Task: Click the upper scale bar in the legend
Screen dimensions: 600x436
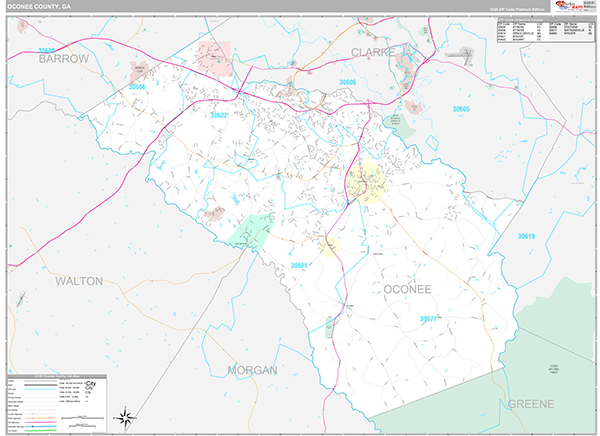Action: [x=82, y=418]
